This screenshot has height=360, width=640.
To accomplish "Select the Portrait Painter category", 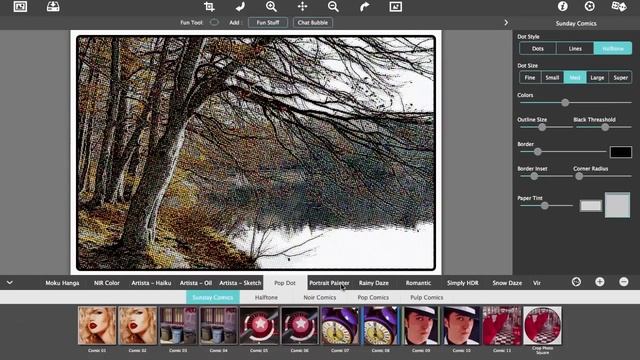I will [x=329, y=283].
